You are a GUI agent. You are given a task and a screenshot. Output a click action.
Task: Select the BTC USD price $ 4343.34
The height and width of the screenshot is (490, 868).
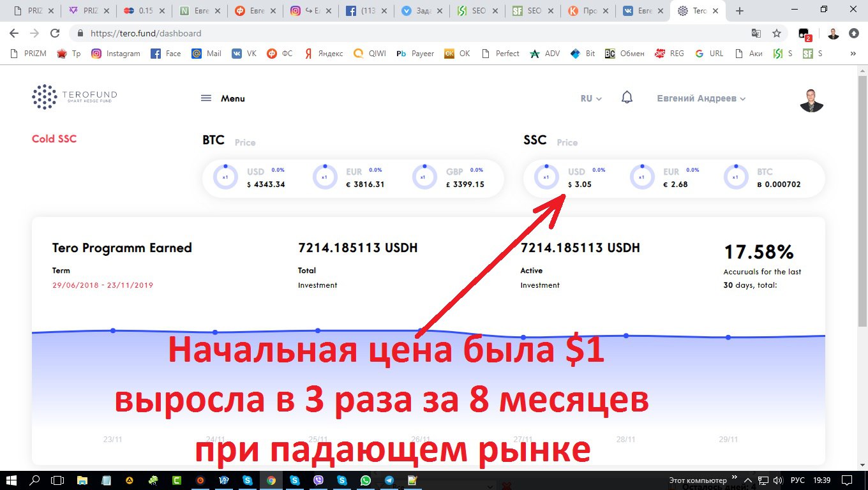[266, 184]
